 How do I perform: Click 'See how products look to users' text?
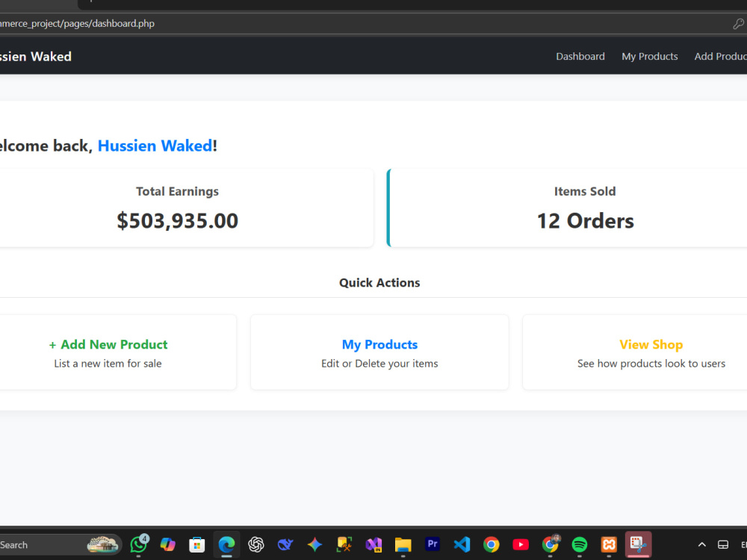651,364
